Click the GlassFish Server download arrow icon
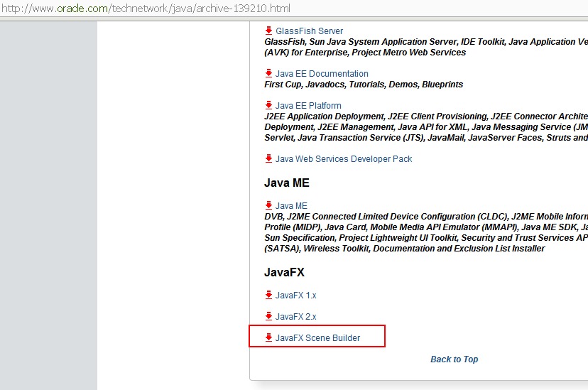This screenshot has height=390, width=588. click(268, 31)
